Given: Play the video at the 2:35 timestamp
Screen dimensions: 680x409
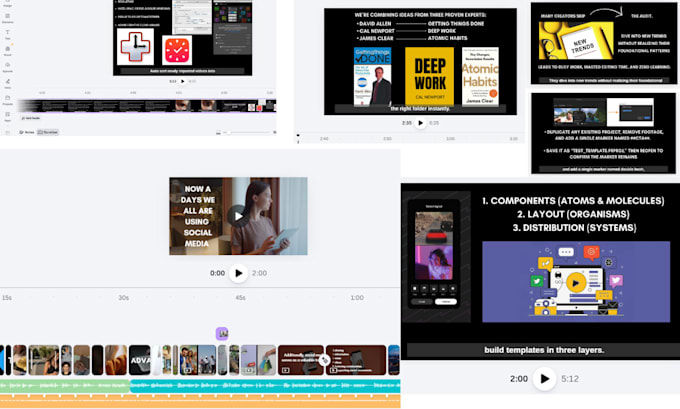Looking at the screenshot, I should point(420,123).
